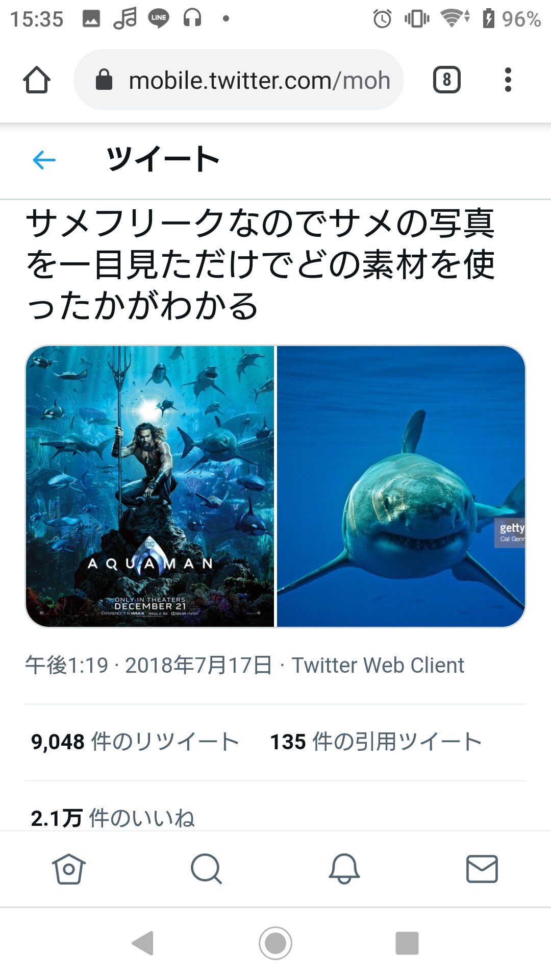Open Chrome's three-dot overflow menu

[507, 80]
